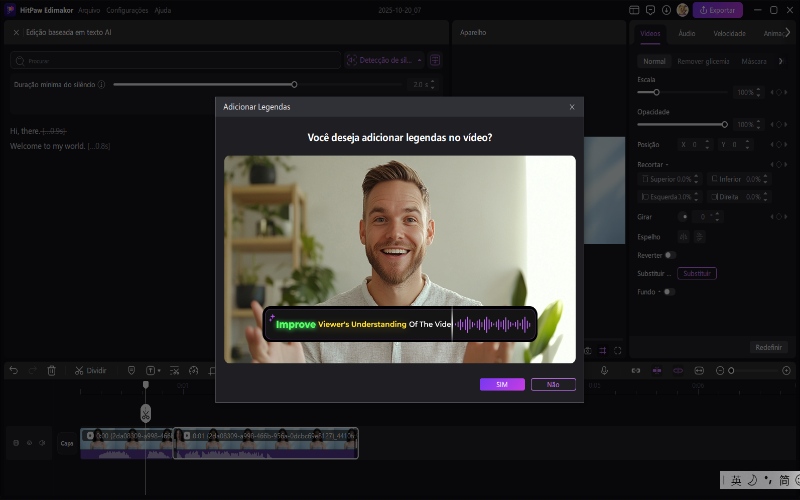The height and width of the screenshot is (500, 800).
Task: Split the clip with Dividir
Action: pyautogui.click(x=90, y=370)
